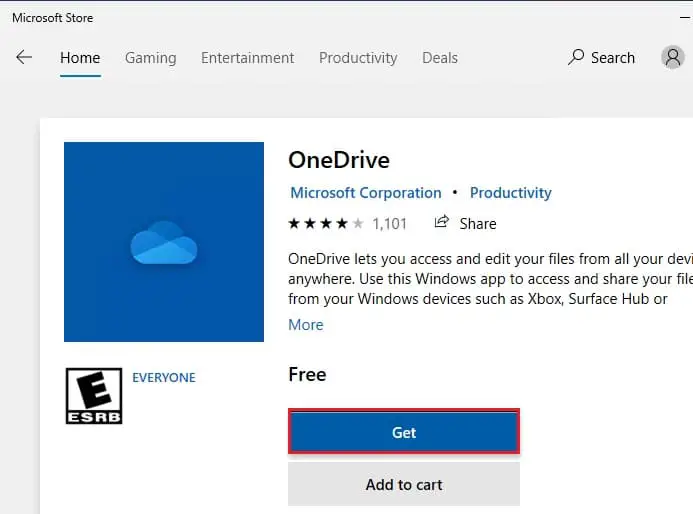Minimize the Microsoft Store window

685,17
